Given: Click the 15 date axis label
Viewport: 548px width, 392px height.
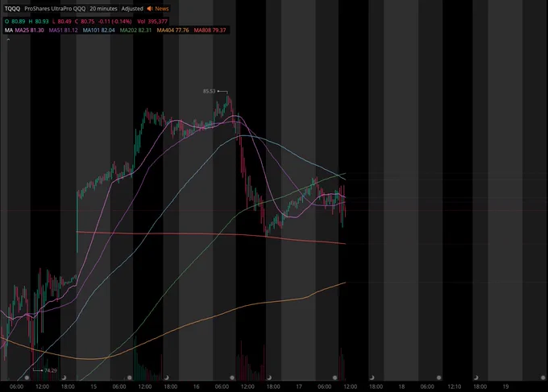Looking at the screenshot, I should [x=93, y=386].
